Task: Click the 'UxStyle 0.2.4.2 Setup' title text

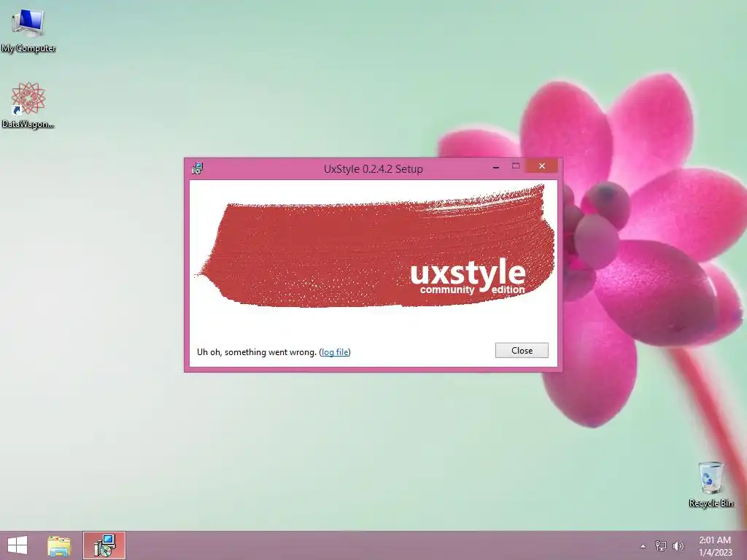Action: [373, 168]
